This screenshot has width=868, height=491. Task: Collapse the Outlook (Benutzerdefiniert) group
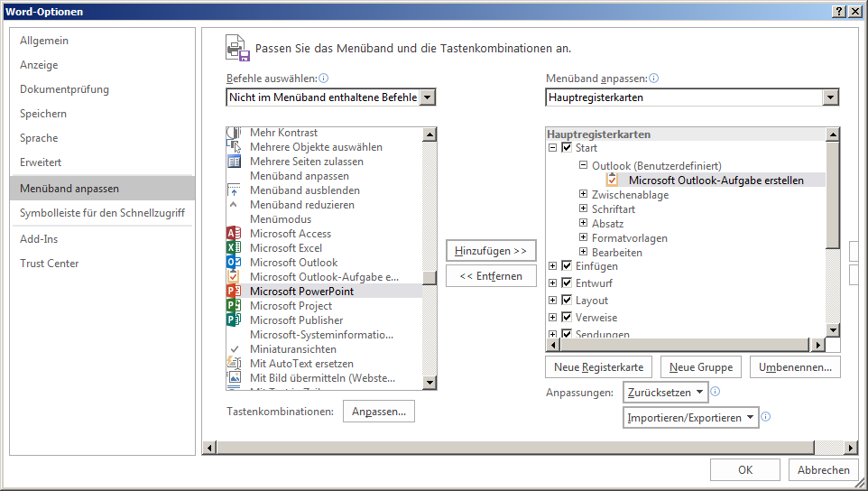(583, 165)
